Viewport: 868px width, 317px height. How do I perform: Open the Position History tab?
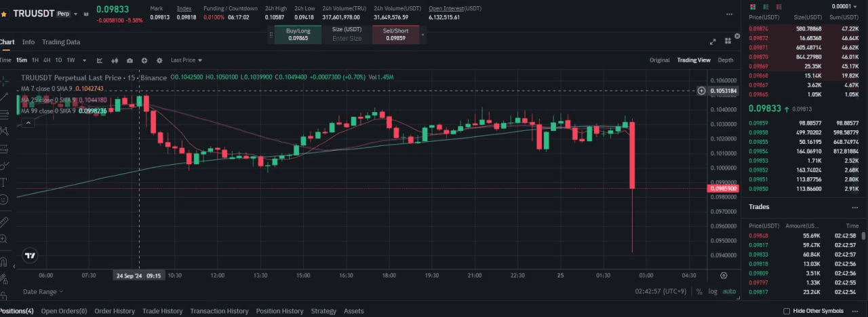click(279, 311)
